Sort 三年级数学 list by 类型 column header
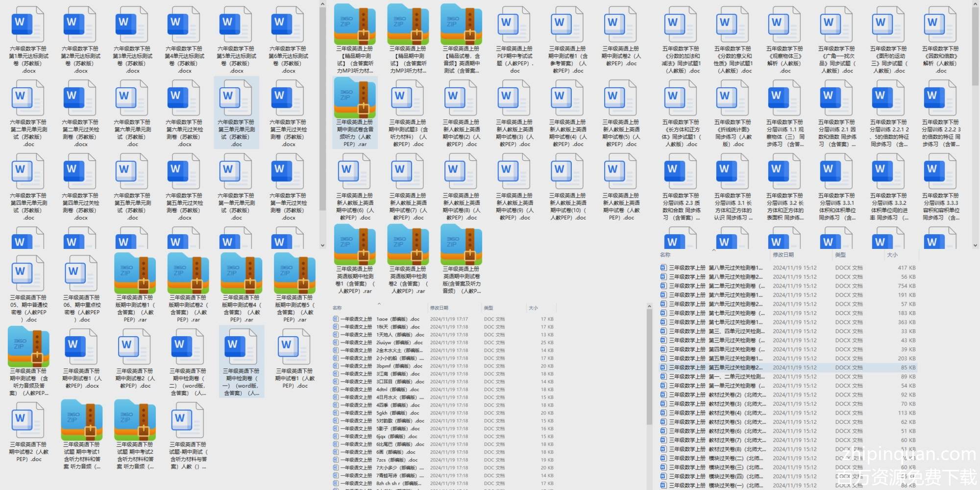The image size is (980, 490). [840, 255]
